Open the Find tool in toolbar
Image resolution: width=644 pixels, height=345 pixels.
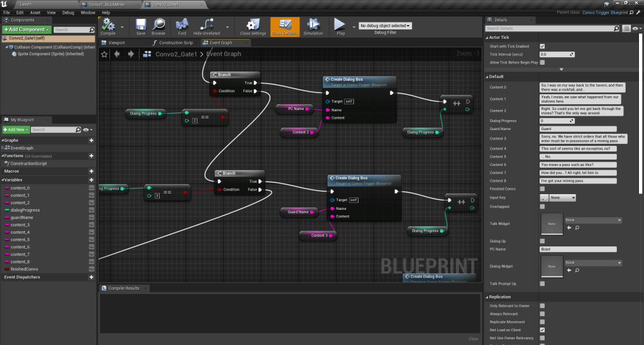pos(182,26)
